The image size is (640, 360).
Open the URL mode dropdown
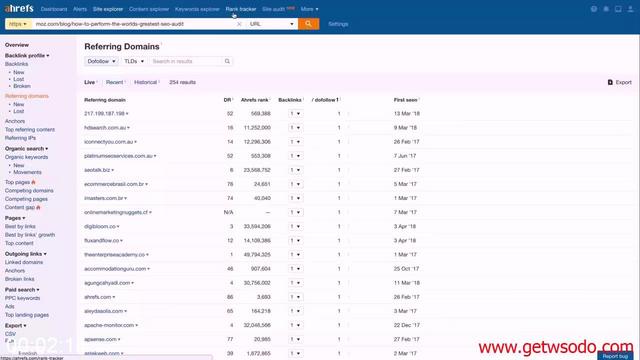[x=271, y=24]
